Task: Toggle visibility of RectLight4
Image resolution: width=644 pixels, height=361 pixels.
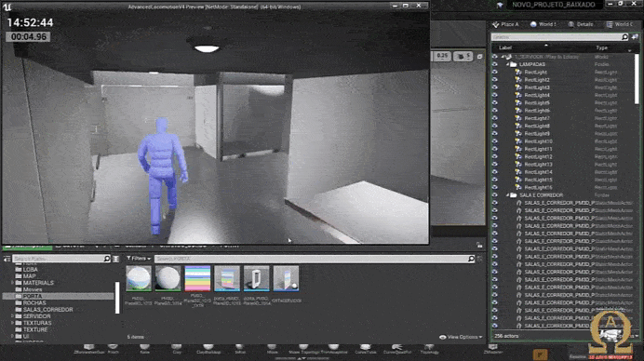Action: 495,95
